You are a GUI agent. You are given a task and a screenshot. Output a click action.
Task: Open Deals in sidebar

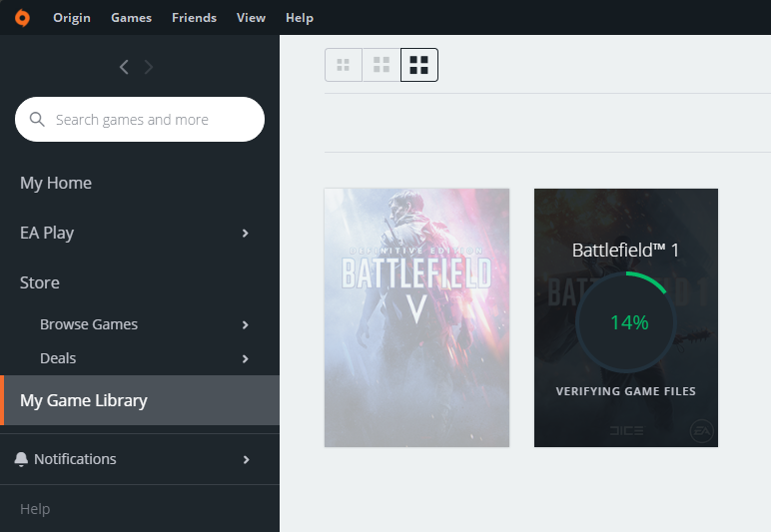click(x=58, y=358)
